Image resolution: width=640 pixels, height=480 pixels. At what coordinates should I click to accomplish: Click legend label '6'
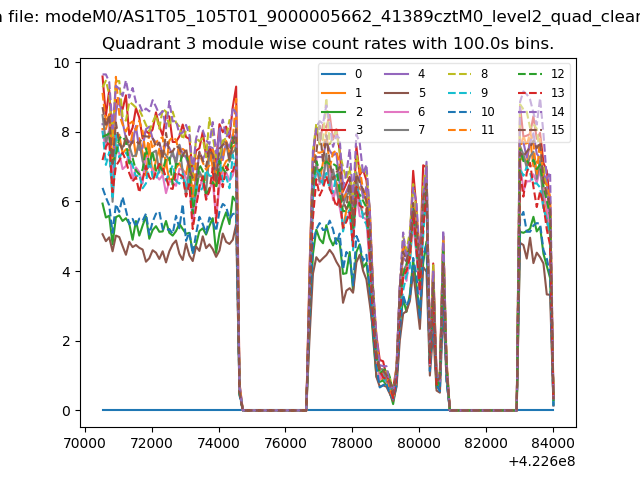click(x=421, y=111)
